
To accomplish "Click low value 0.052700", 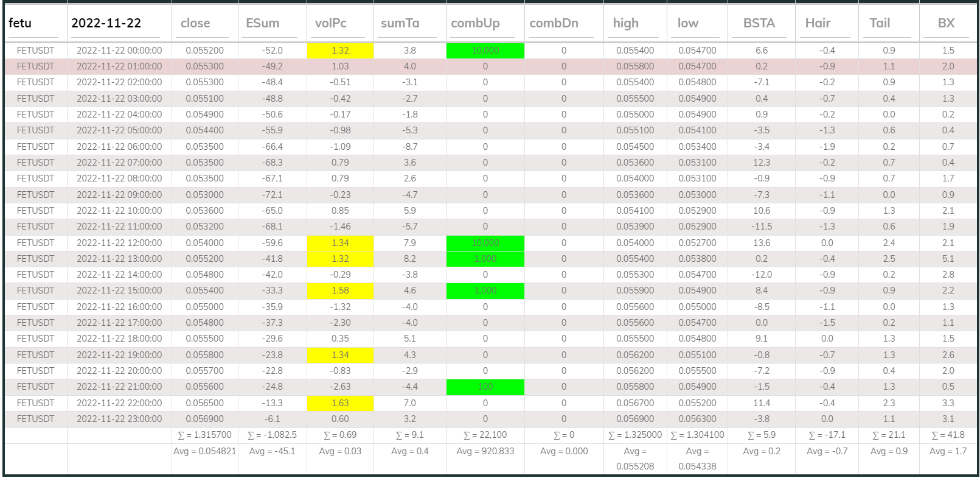I will (x=697, y=243).
